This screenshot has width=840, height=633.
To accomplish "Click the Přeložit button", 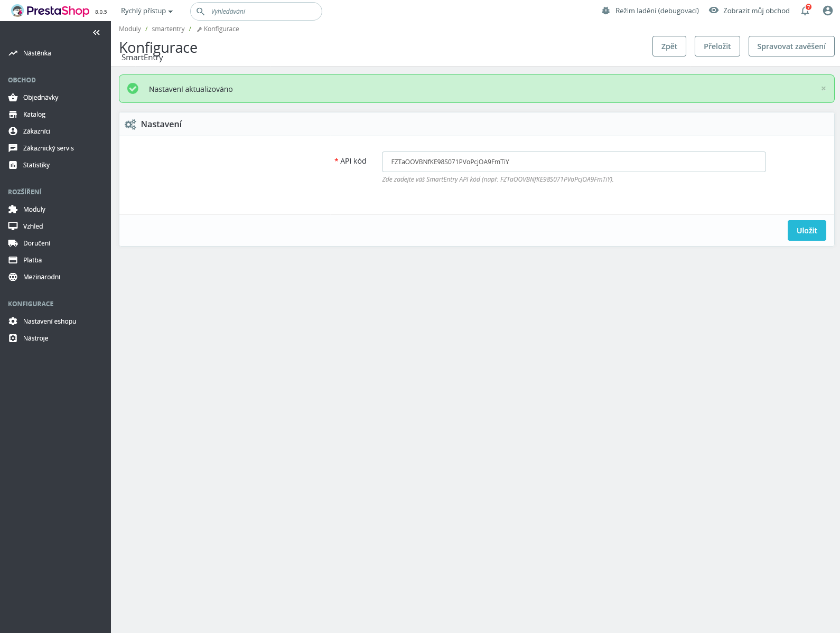I will coord(717,46).
